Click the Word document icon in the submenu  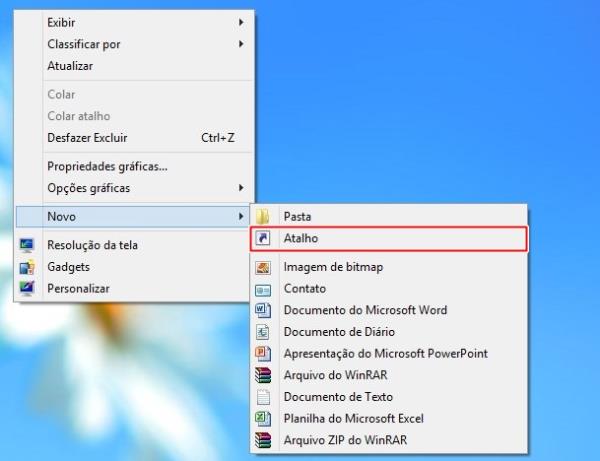(263, 310)
